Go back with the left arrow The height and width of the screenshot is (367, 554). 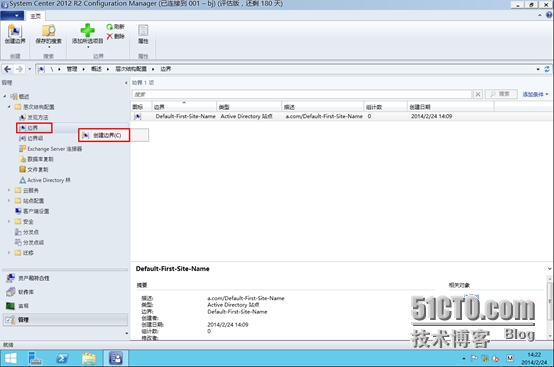[x=7, y=69]
